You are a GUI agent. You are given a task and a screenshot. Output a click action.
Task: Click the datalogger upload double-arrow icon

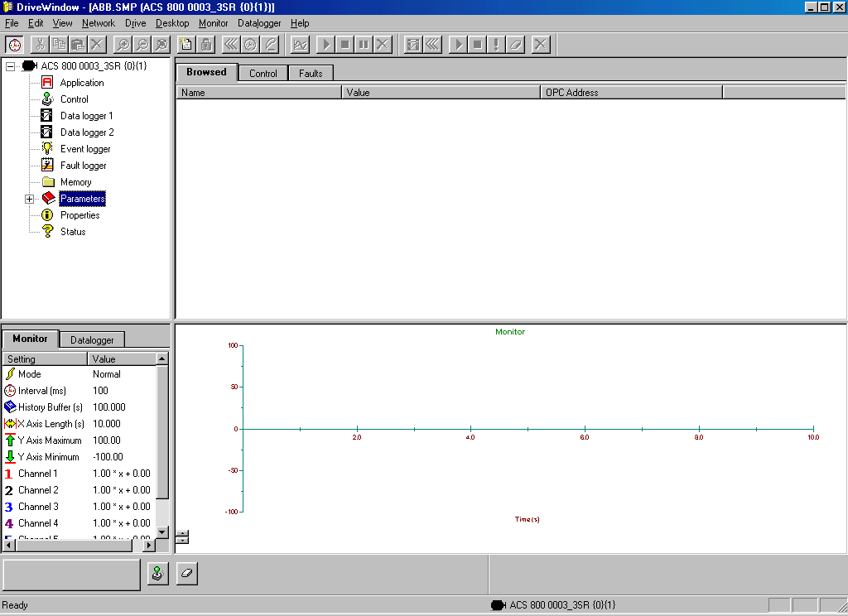(432, 45)
